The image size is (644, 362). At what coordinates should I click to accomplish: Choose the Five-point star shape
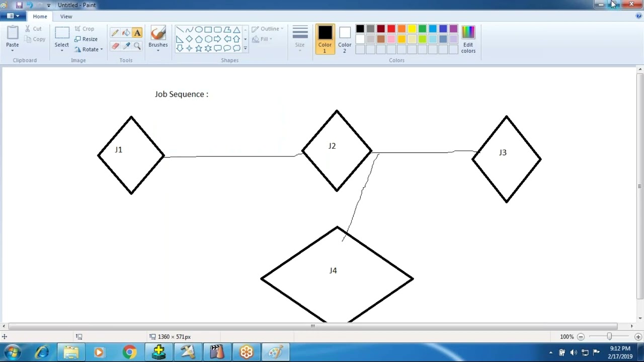click(199, 48)
